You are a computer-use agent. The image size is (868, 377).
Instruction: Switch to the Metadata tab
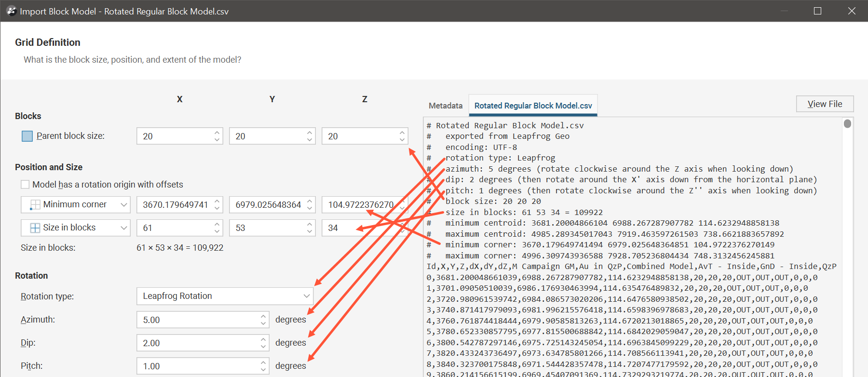445,106
